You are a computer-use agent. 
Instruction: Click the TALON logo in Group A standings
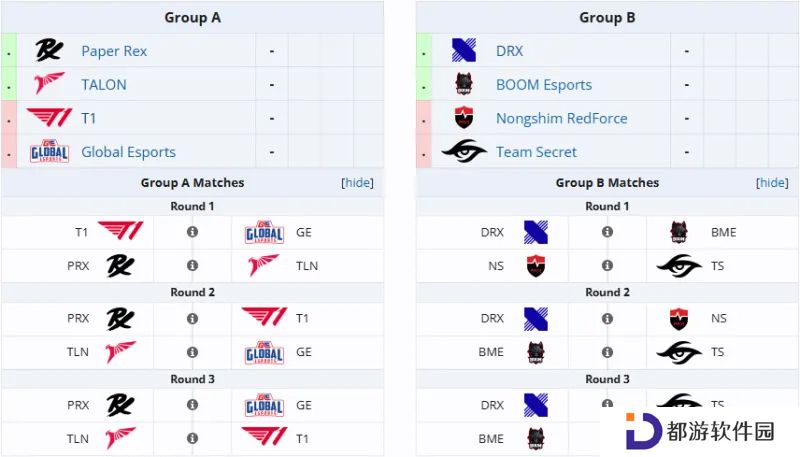(x=49, y=84)
